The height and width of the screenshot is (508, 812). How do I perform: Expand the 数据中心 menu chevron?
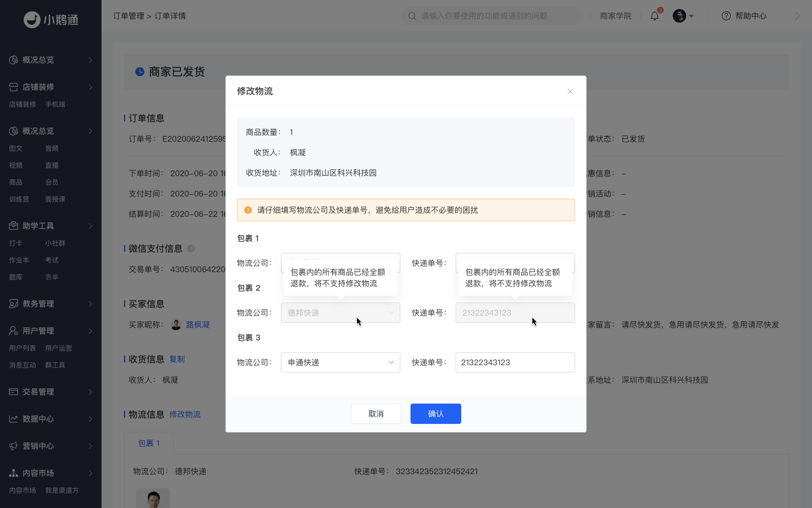90,419
